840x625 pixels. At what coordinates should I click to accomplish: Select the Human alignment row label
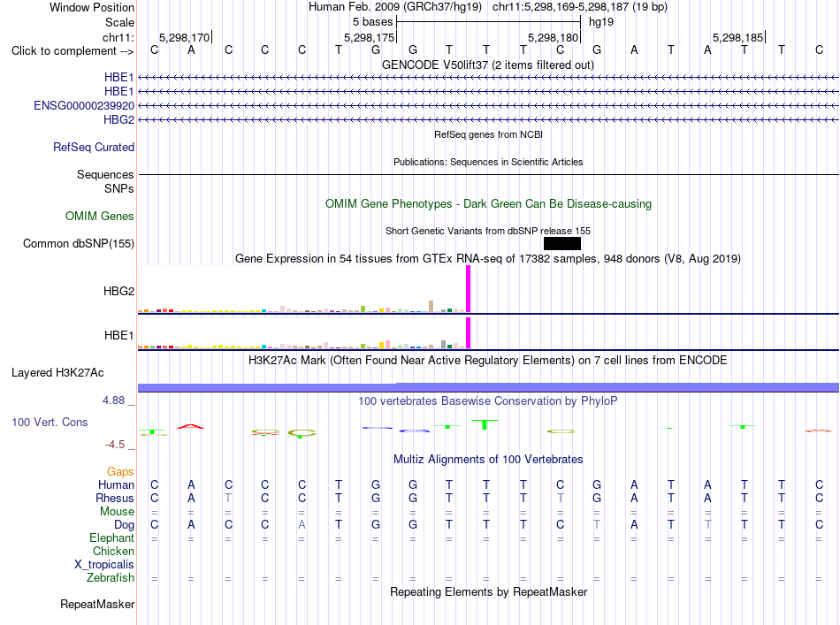click(x=116, y=484)
